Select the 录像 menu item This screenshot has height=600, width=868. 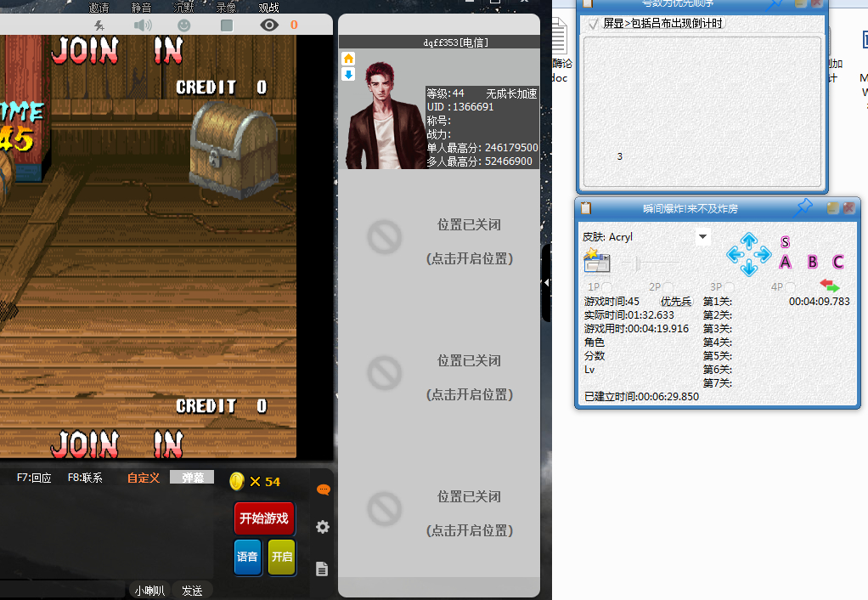click(x=226, y=7)
